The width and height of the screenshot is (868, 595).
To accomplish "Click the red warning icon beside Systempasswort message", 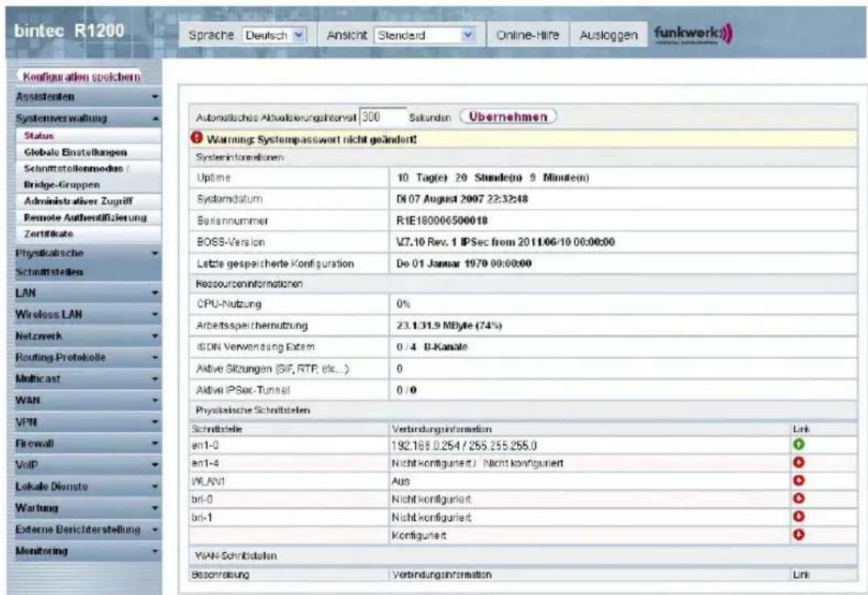I will click(197, 137).
